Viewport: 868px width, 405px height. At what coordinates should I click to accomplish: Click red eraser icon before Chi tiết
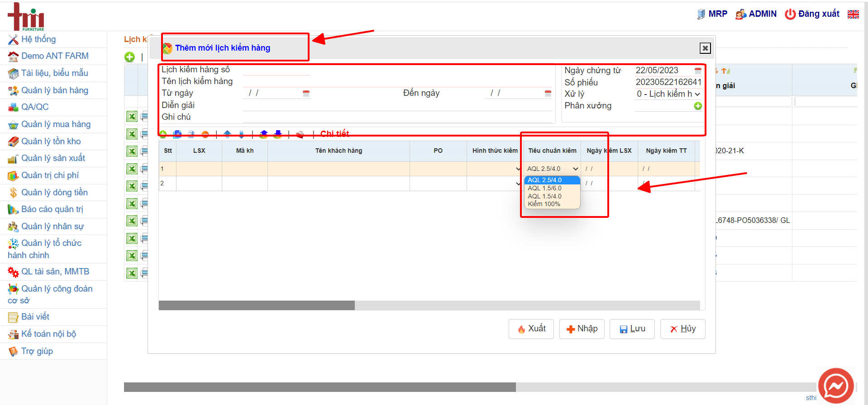click(x=300, y=134)
